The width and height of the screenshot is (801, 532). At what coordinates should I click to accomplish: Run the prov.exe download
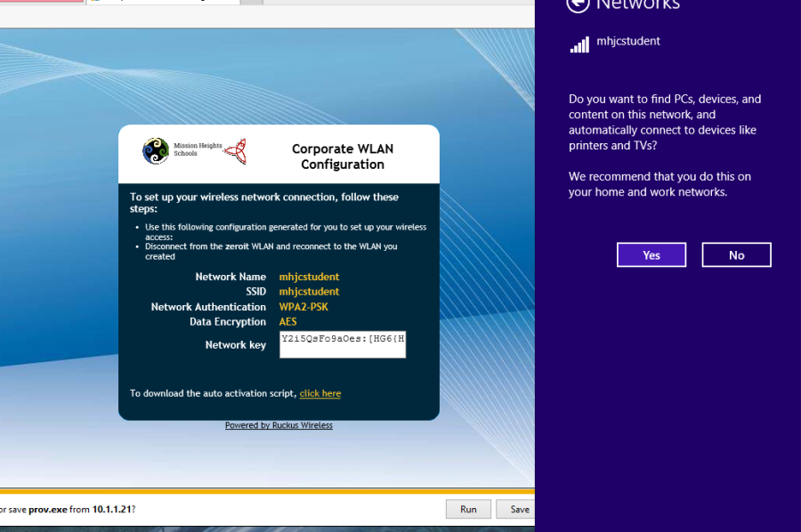468,510
